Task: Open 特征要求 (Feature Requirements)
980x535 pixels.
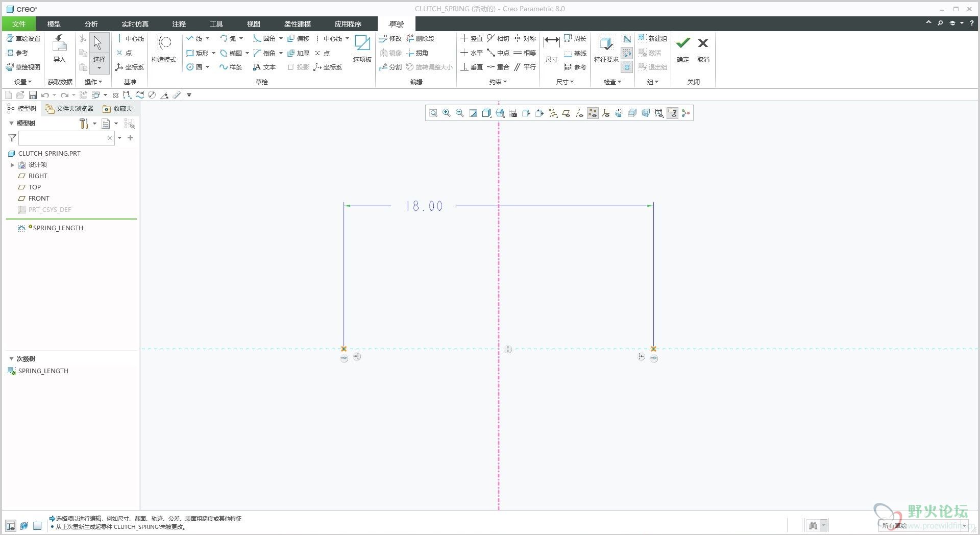Action: [x=606, y=49]
